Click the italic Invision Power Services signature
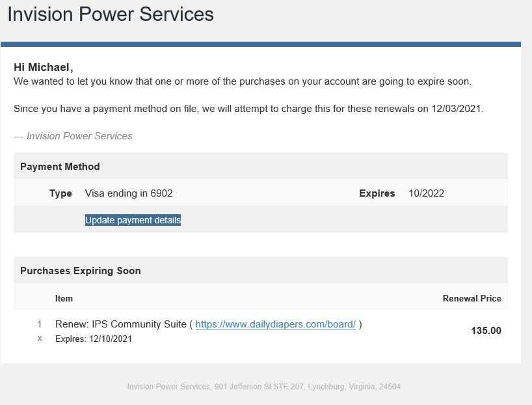This screenshot has height=405, width=532. click(73, 136)
